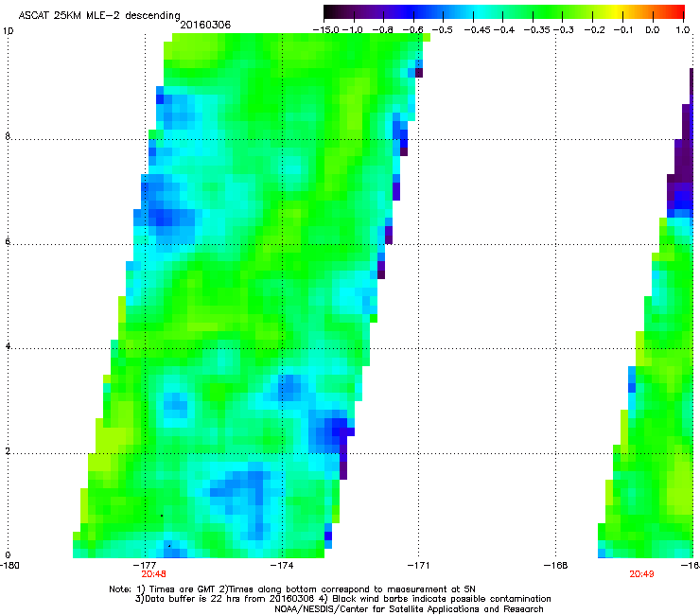700x615 pixels.
Task: Click the yellow section of the color scale bar
Action: click(x=614, y=12)
